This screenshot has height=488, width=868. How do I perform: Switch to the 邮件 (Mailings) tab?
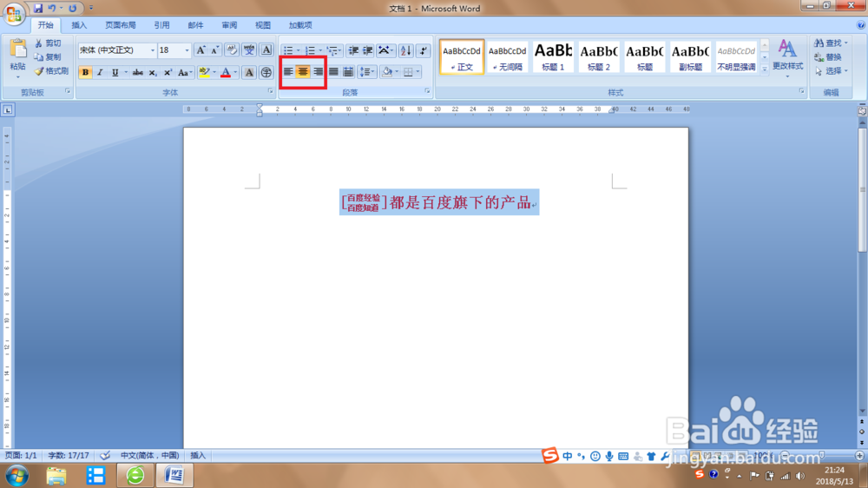[x=195, y=25]
